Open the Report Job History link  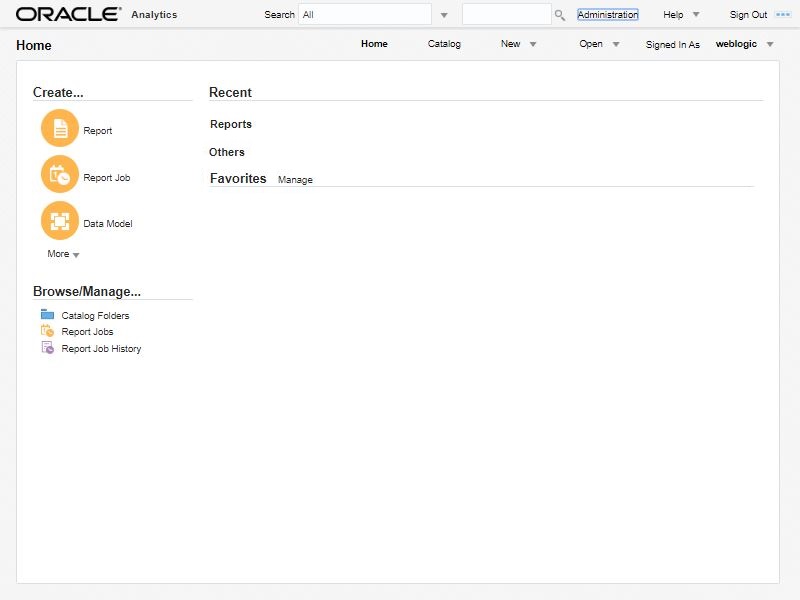coord(101,348)
